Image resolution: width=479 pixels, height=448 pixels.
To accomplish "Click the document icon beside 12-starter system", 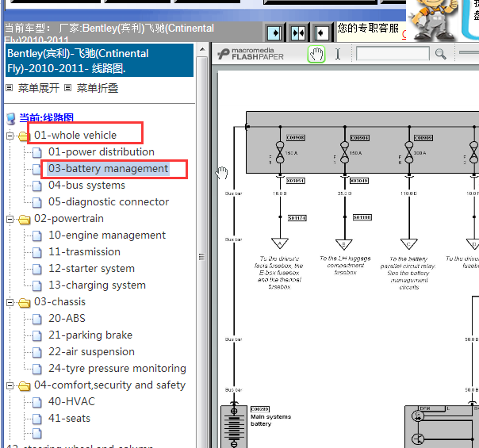I will 37,269.
